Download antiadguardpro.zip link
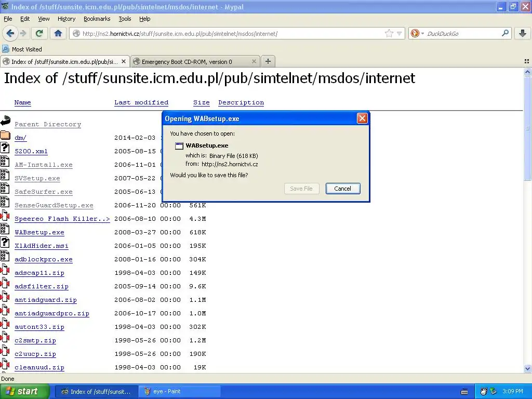The image size is (532, 399). (x=52, y=313)
